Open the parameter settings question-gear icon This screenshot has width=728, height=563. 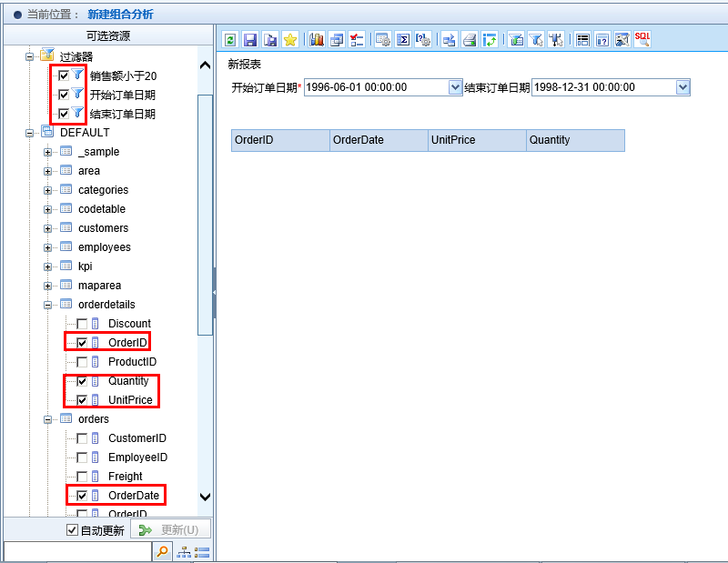pyautogui.click(x=423, y=40)
